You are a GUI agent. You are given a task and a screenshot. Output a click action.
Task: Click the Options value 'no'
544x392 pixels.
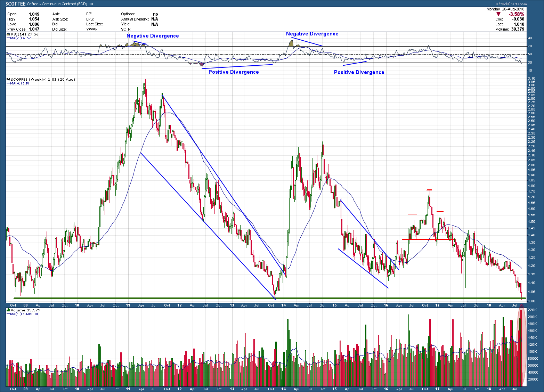click(x=155, y=14)
